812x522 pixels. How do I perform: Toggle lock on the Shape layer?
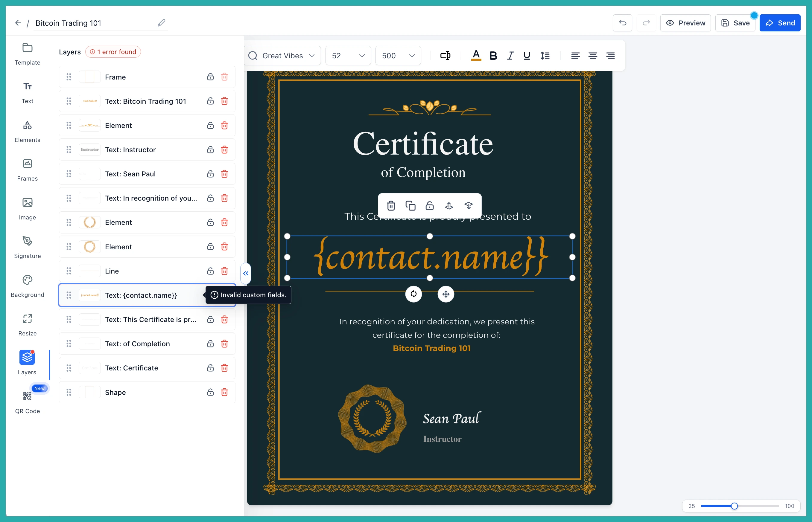tap(210, 392)
